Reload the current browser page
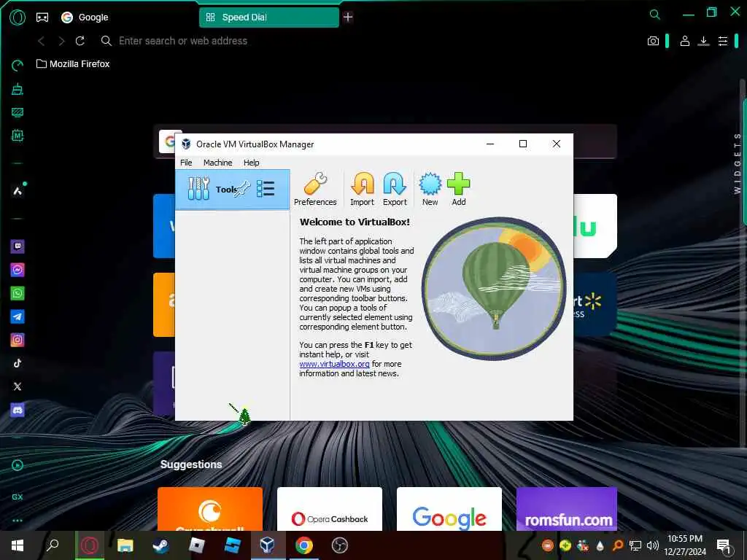The height and width of the screenshot is (560, 747). (80, 41)
